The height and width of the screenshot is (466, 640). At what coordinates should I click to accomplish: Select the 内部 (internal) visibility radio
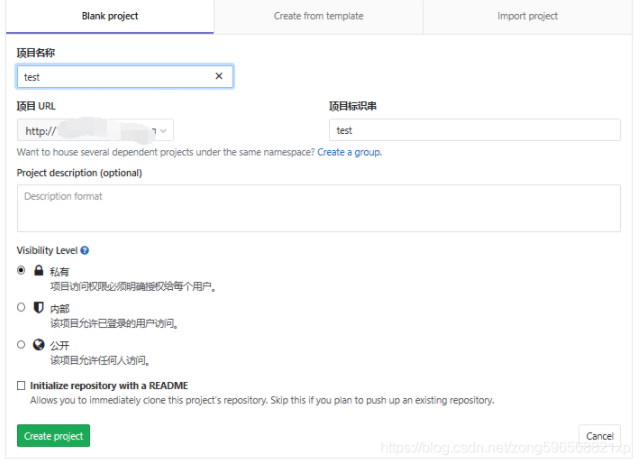pyautogui.click(x=21, y=307)
